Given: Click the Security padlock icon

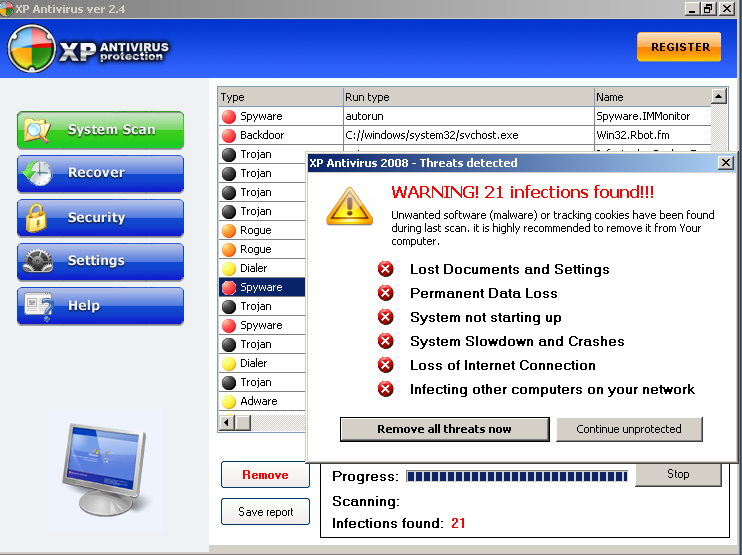Looking at the screenshot, I should [36, 218].
